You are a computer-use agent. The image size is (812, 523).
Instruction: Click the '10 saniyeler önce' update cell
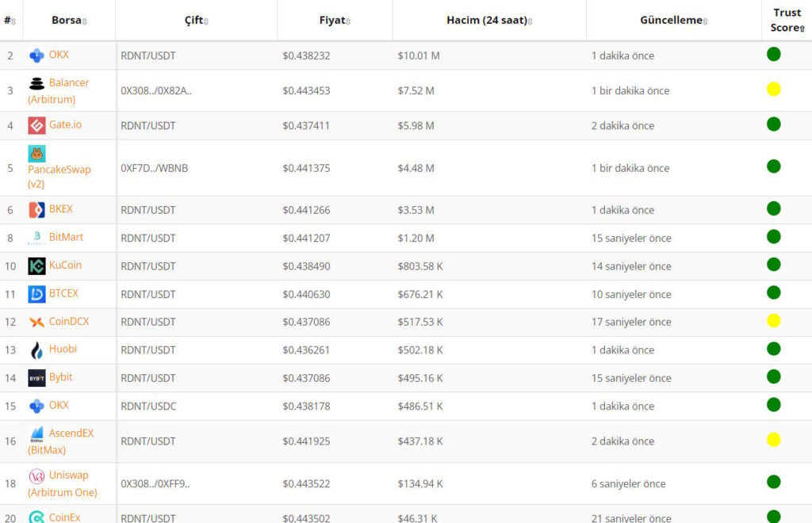pos(631,294)
